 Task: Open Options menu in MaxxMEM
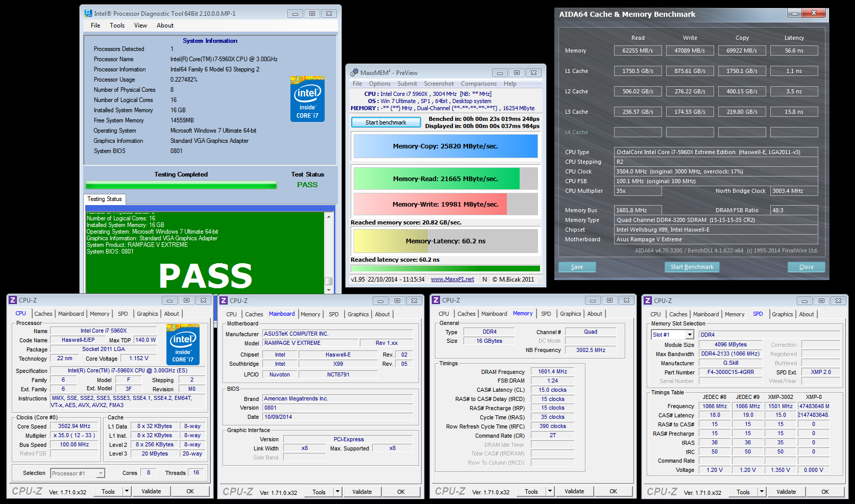point(380,84)
